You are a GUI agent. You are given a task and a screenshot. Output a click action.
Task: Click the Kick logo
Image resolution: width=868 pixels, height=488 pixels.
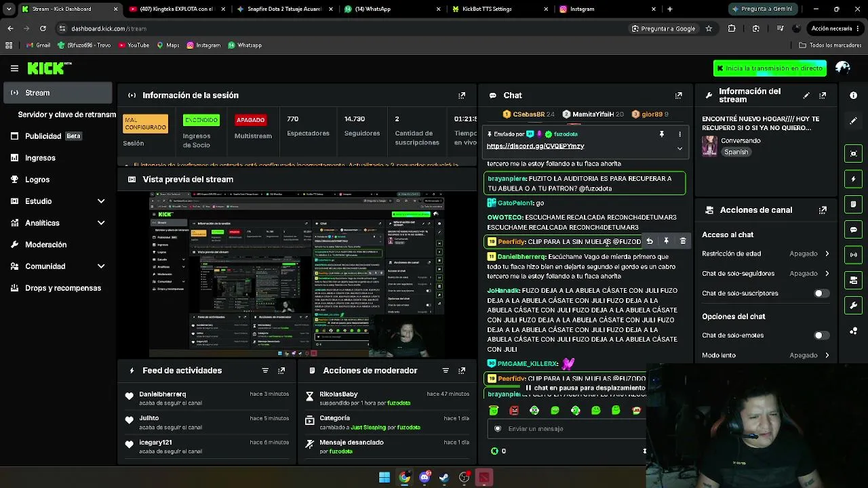tap(49, 68)
